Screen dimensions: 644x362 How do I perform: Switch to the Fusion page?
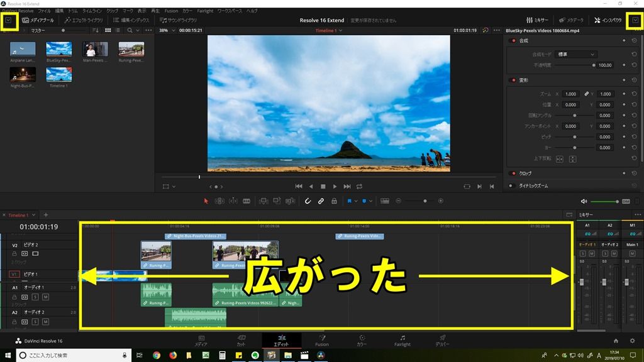pyautogui.click(x=323, y=341)
